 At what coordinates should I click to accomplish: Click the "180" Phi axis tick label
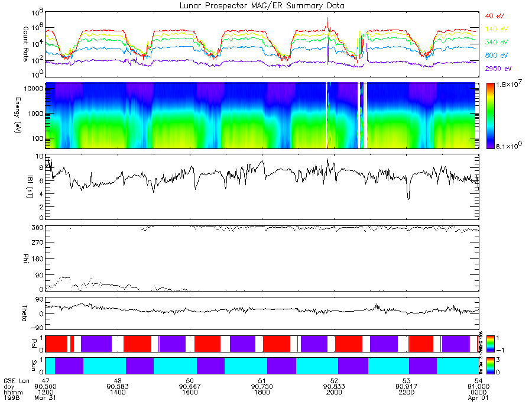(x=38, y=259)
